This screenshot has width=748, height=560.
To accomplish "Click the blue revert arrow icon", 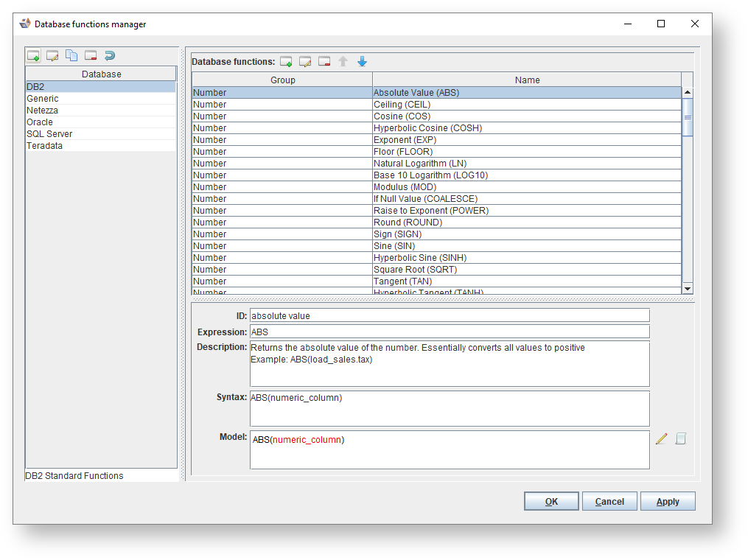I will tap(110, 55).
